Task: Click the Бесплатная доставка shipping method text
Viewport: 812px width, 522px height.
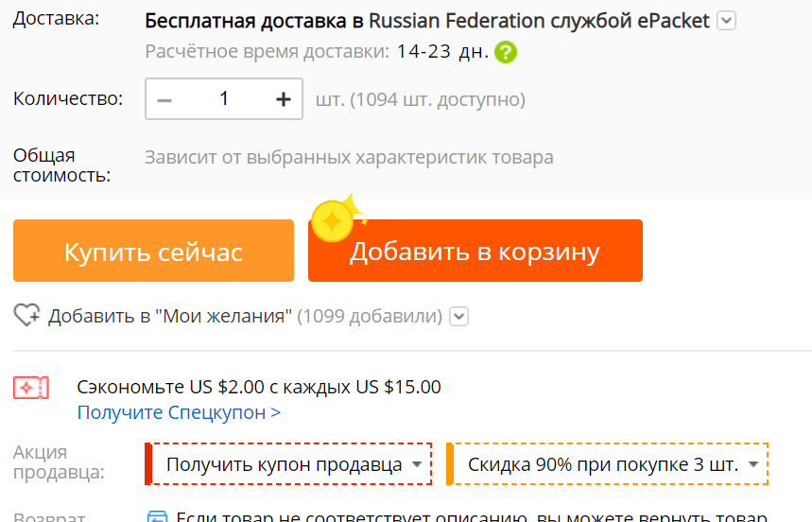Action: 426,21
